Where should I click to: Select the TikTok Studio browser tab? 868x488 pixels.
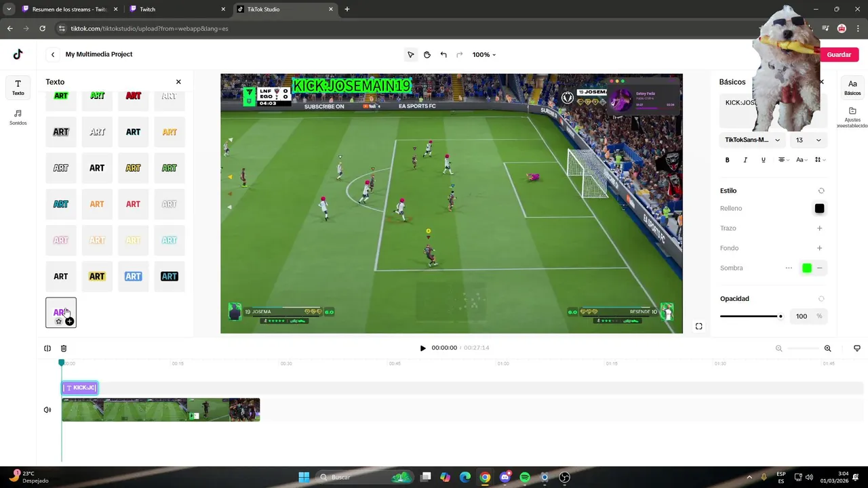[284, 9]
